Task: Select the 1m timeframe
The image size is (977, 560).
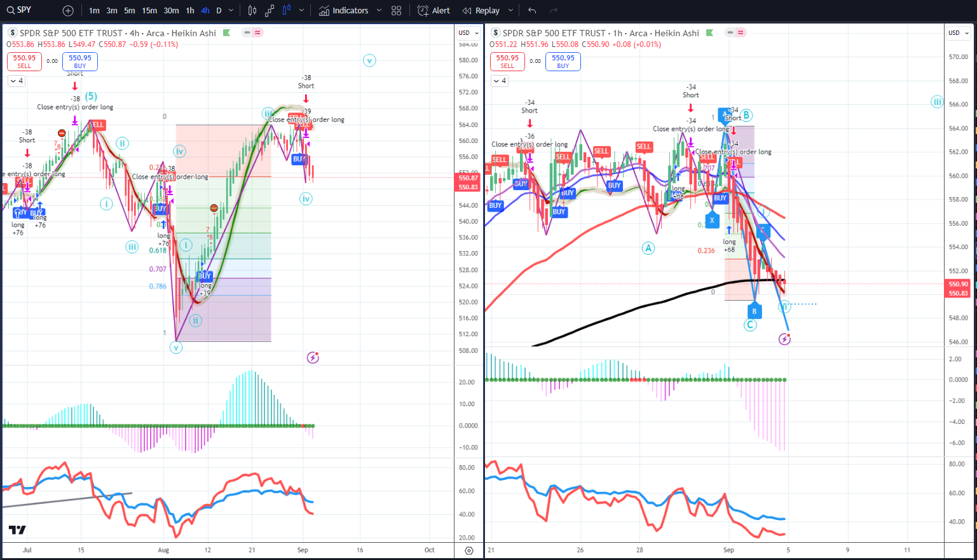Action: (x=94, y=11)
